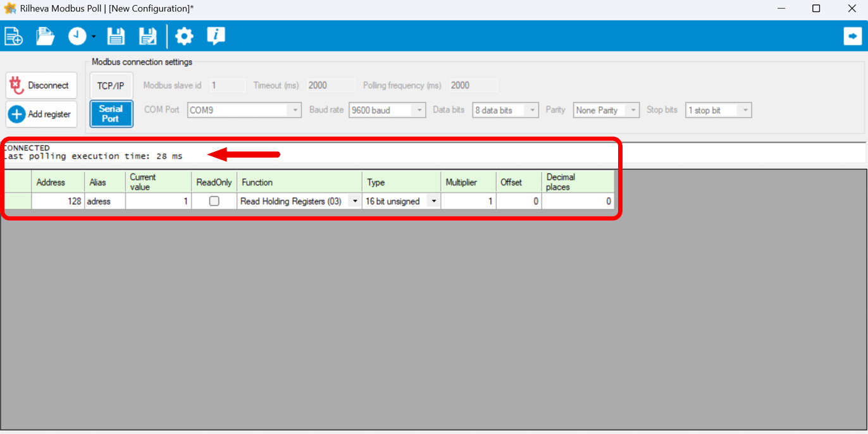Minimize the Rilheva Modbus Poll window

(x=780, y=8)
